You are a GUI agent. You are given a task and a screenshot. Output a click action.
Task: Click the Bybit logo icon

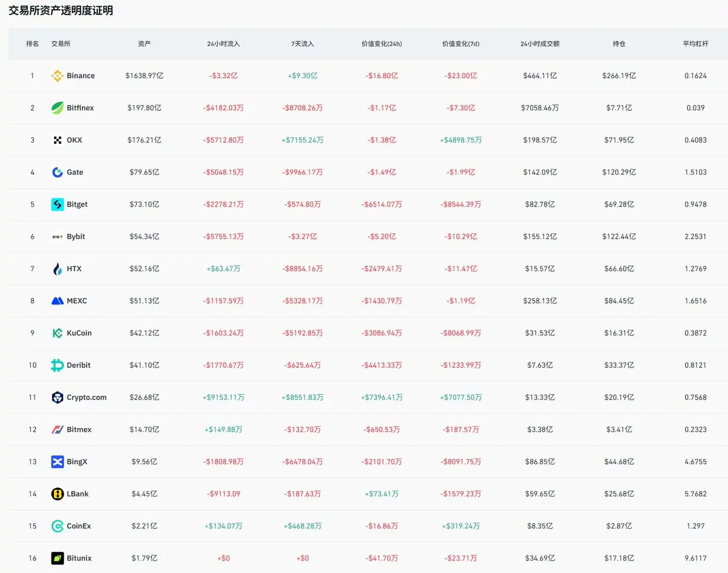click(57, 236)
